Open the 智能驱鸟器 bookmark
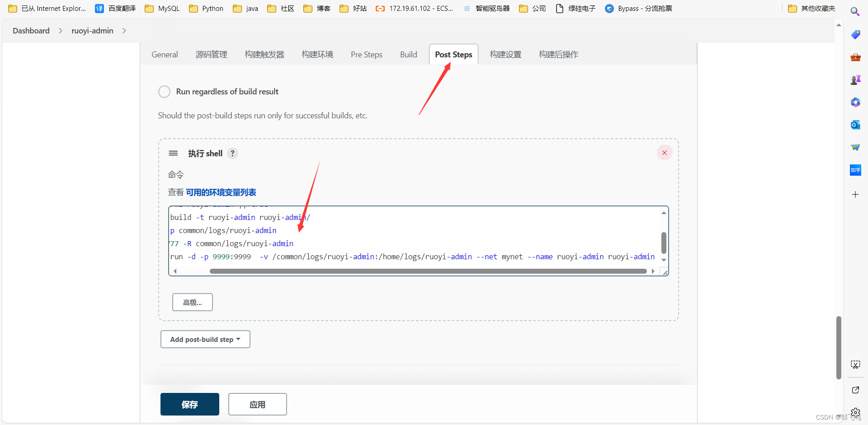This screenshot has height=425, width=868. coord(486,9)
